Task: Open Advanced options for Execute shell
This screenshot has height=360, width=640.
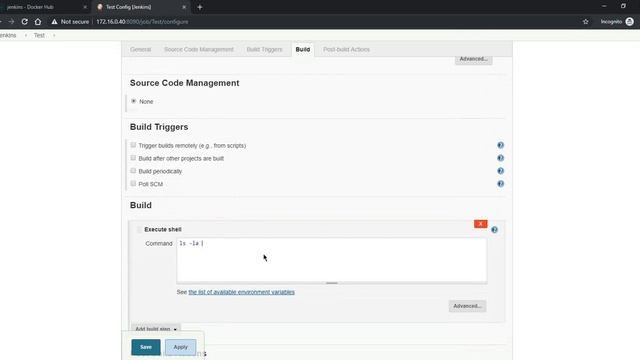Action: click(x=467, y=306)
